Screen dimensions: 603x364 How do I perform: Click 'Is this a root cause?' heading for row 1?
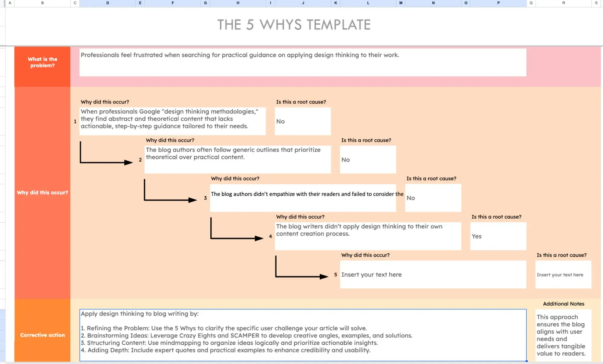tap(301, 102)
